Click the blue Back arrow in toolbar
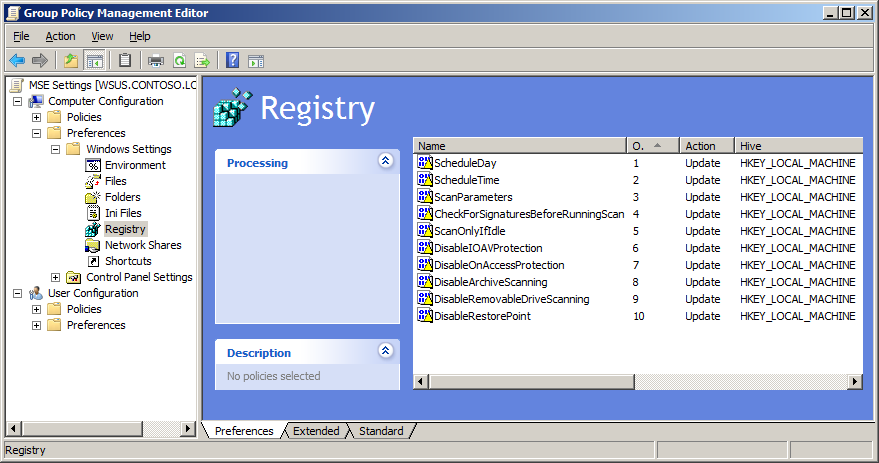 point(17,60)
